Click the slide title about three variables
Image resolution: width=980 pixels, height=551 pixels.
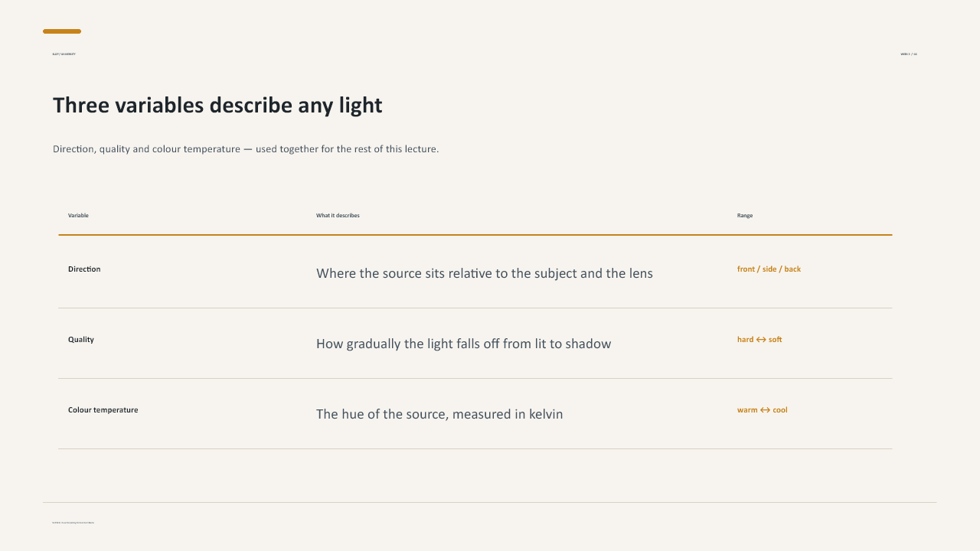pos(217,106)
